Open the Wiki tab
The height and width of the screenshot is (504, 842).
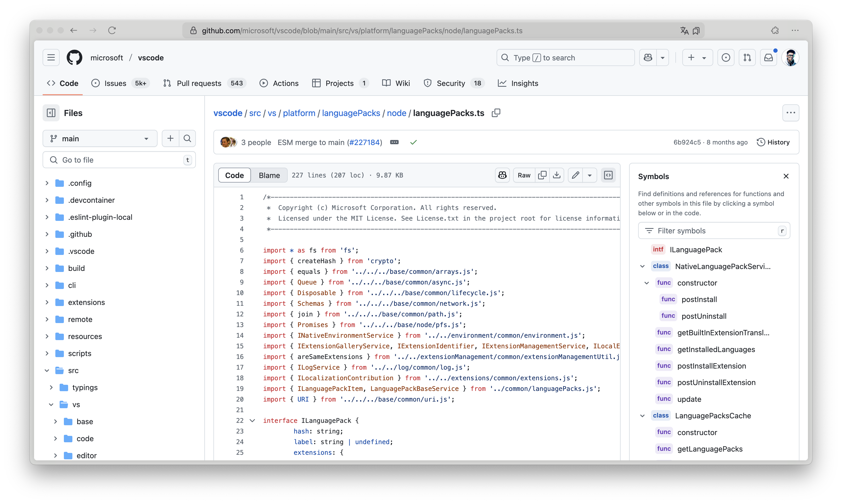[396, 83]
